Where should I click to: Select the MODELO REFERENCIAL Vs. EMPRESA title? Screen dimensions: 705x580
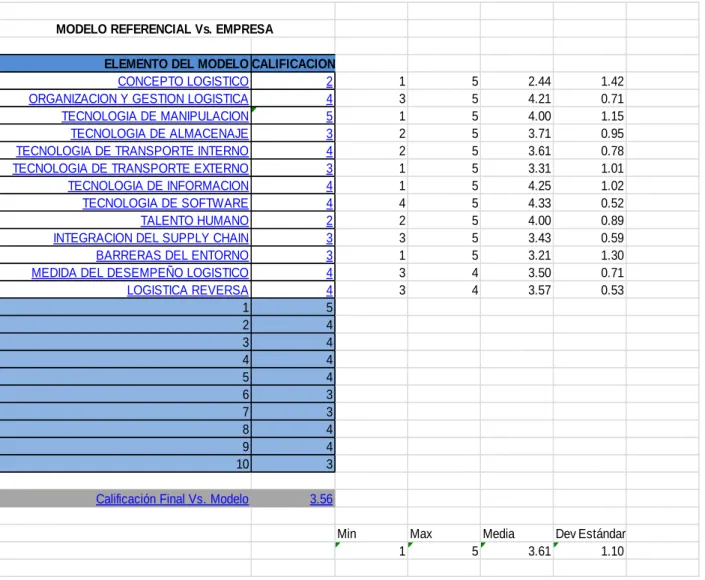pos(165,29)
